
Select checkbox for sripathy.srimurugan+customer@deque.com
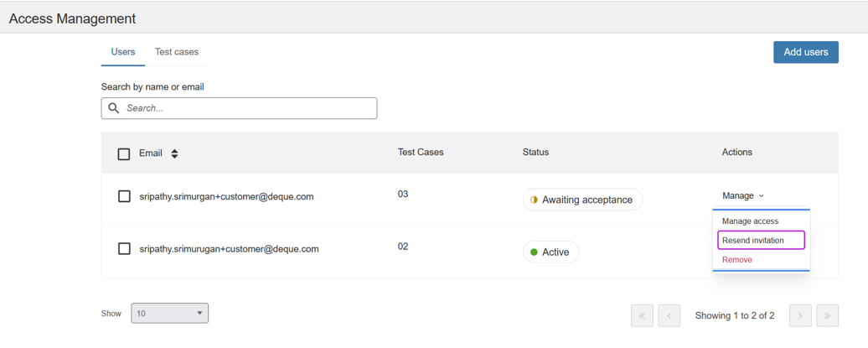click(x=124, y=249)
